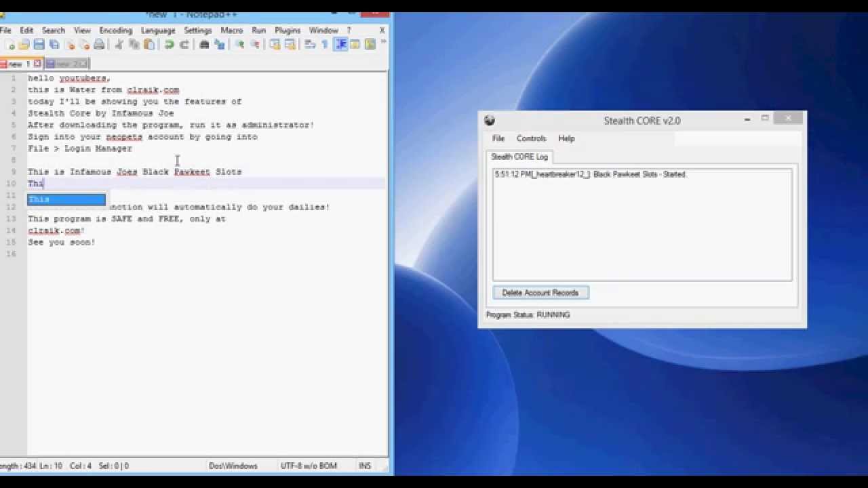Toggle the Word Wrap toolbar icon
The height and width of the screenshot is (488, 868).
point(310,45)
